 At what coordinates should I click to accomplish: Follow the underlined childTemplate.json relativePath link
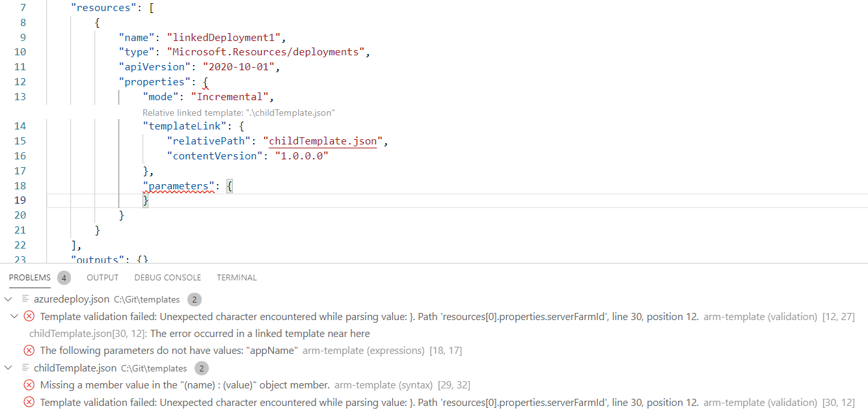[322, 141]
